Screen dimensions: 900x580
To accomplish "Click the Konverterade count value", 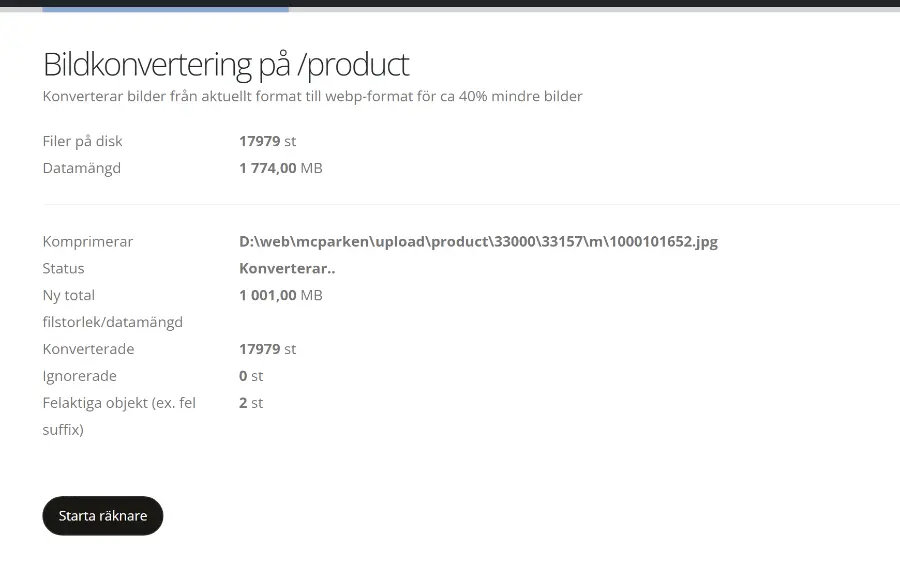I will (267, 349).
